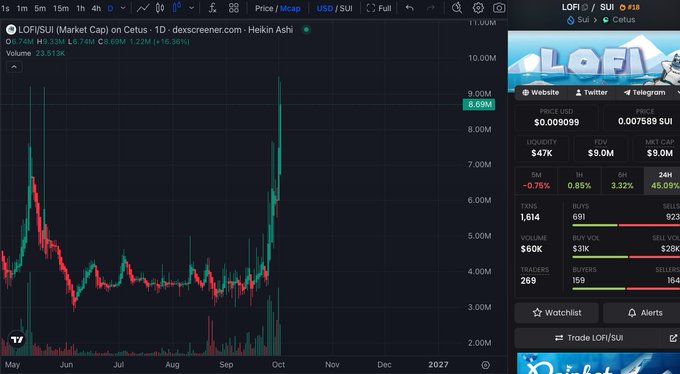Open the LOFI Telegram link

pyautogui.click(x=644, y=92)
